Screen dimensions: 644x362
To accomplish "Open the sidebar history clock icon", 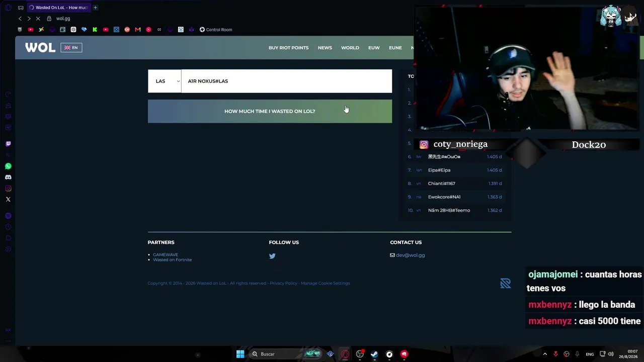I will pyautogui.click(x=8, y=227).
